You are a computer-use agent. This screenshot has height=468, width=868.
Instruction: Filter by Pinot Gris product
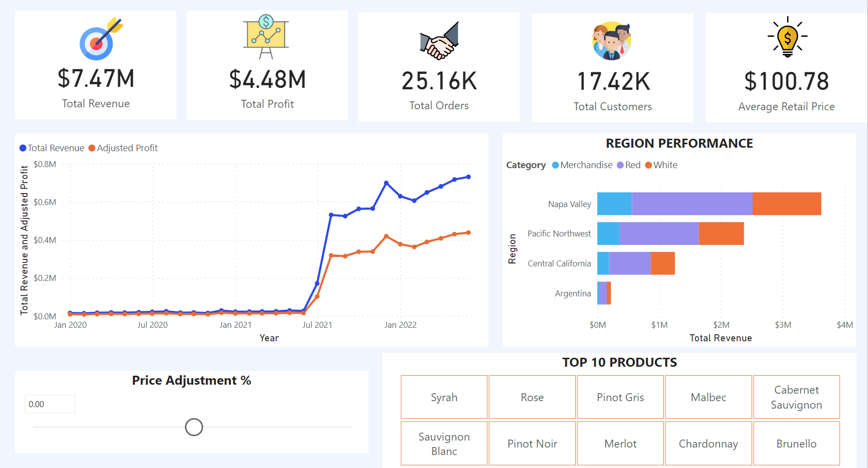click(620, 397)
